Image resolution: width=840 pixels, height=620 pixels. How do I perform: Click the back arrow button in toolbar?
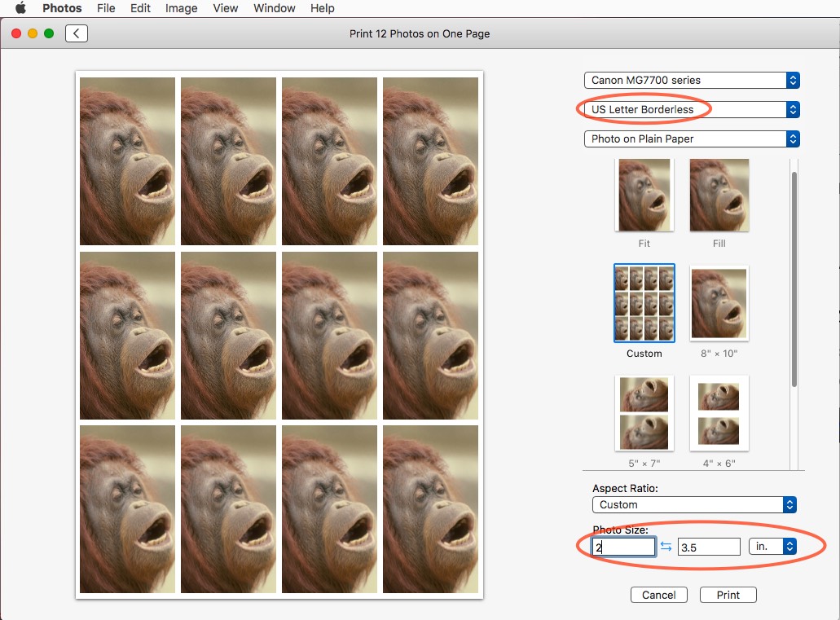pos(76,33)
